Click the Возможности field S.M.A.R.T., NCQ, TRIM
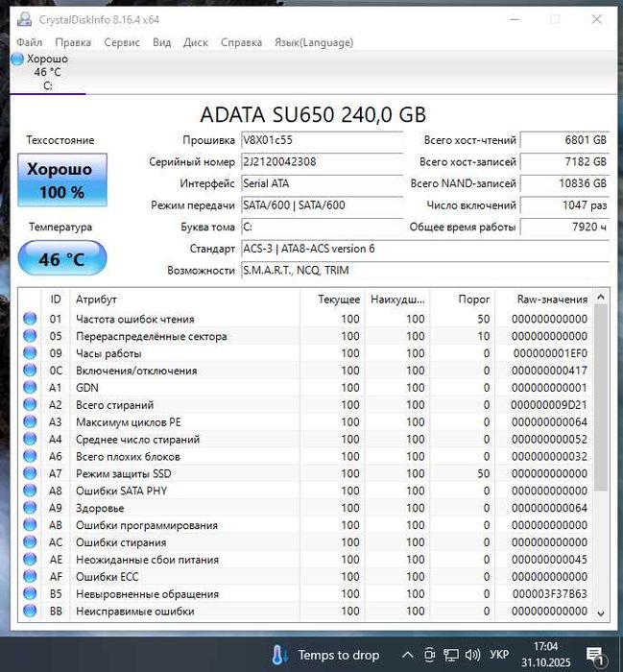This screenshot has height=672, width=623. tap(425, 271)
